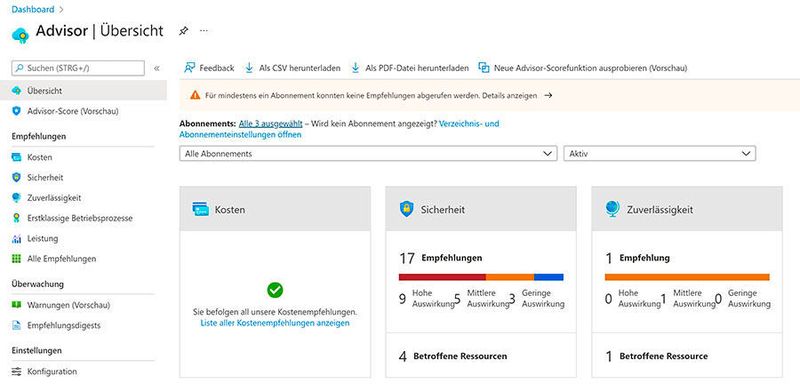This screenshot has width=800, height=384.
Task: Click the Erstklassige Betriebsprozesse ribbon icon
Action: click(x=16, y=218)
